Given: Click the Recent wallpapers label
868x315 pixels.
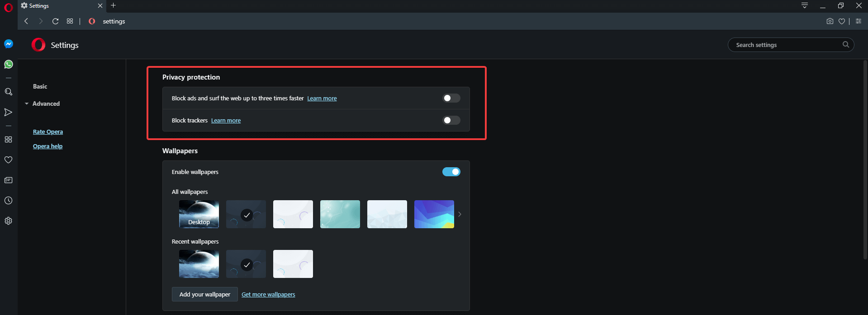Looking at the screenshot, I should (195, 242).
